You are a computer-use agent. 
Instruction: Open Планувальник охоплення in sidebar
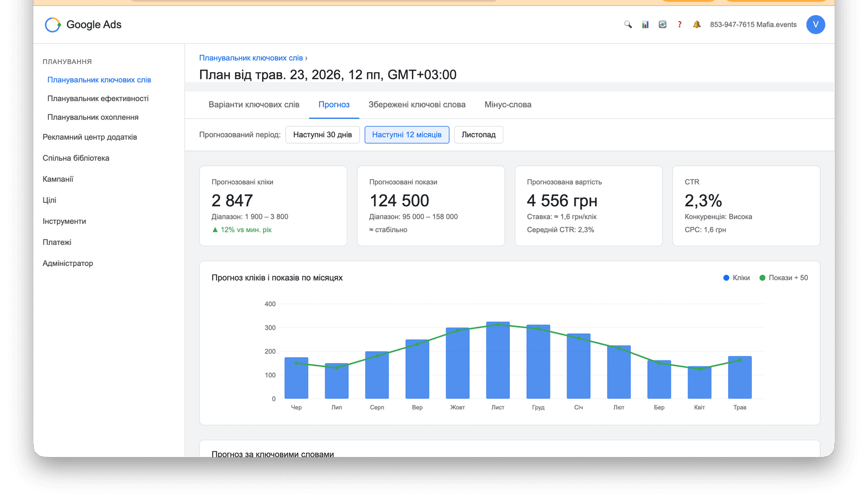point(93,117)
